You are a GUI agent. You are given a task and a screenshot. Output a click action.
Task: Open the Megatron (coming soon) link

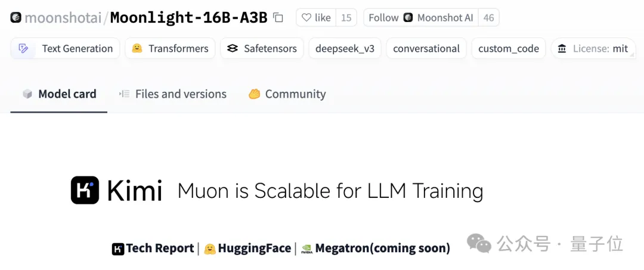376,249
